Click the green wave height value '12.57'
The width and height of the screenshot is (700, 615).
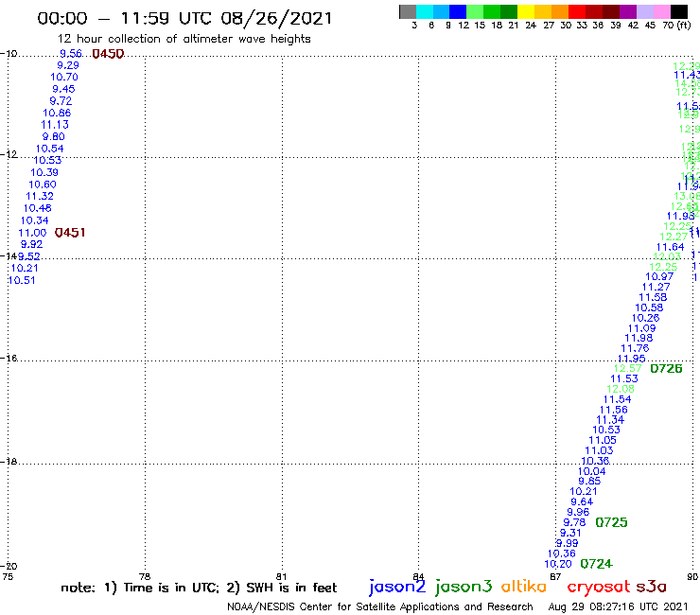(628, 368)
